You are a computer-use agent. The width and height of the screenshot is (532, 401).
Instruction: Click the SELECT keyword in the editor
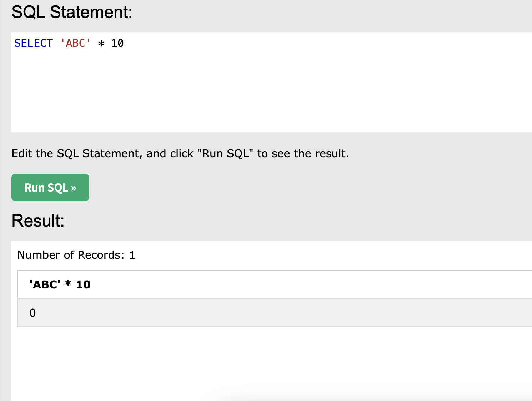point(34,43)
